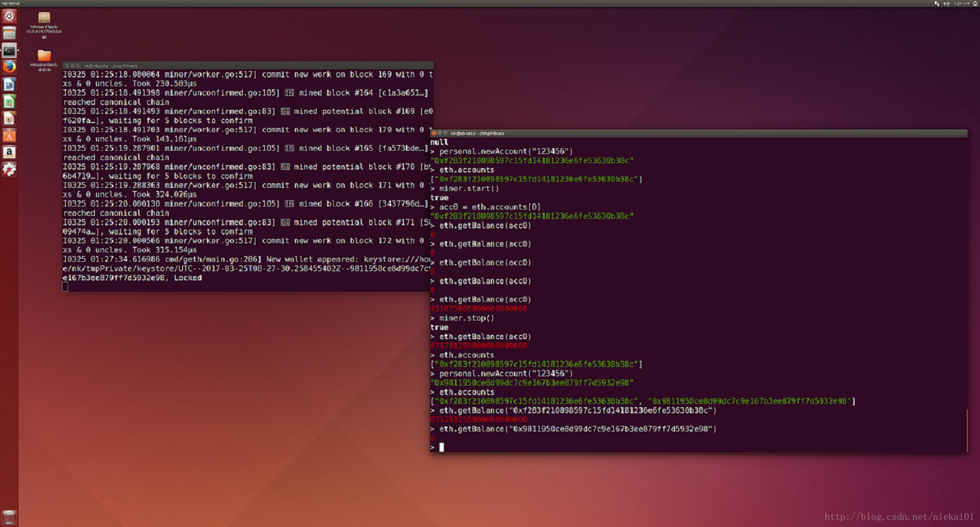
Task: Open the session power gear menu
Action: (x=975, y=3)
